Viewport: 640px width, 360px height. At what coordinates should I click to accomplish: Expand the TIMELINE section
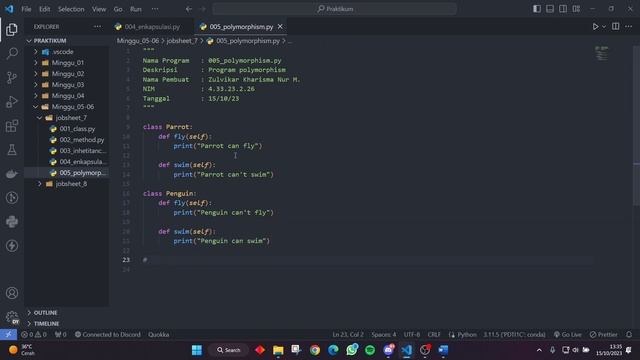click(x=46, y=324)
